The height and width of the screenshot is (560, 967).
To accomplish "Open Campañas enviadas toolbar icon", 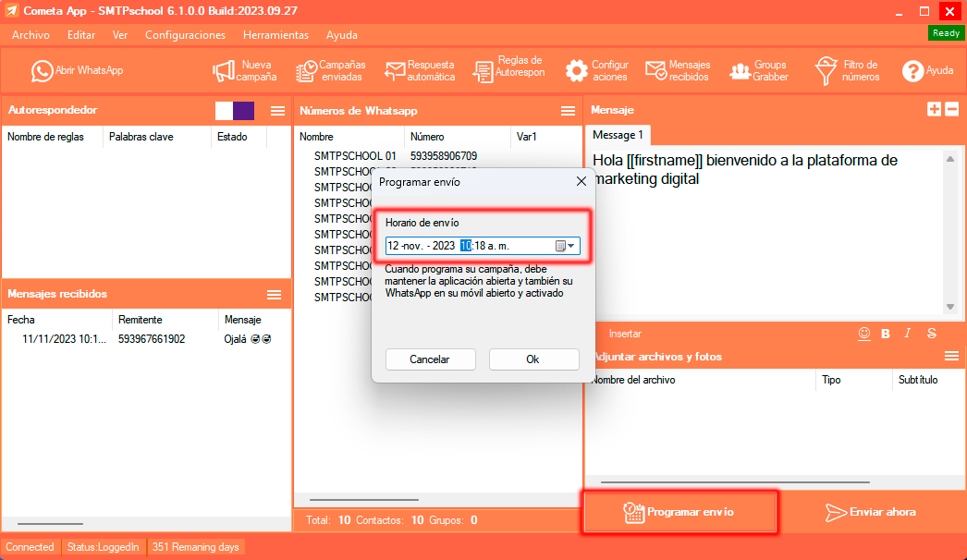I will 307,71.
